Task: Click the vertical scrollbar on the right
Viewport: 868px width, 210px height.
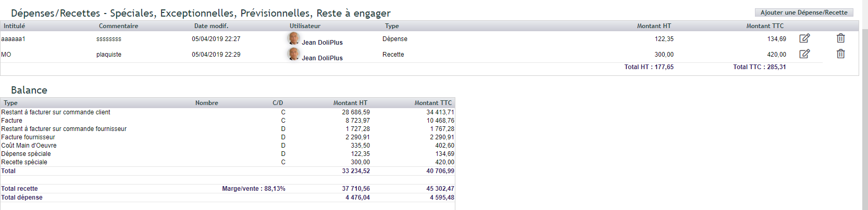Action: click(865, 105)
